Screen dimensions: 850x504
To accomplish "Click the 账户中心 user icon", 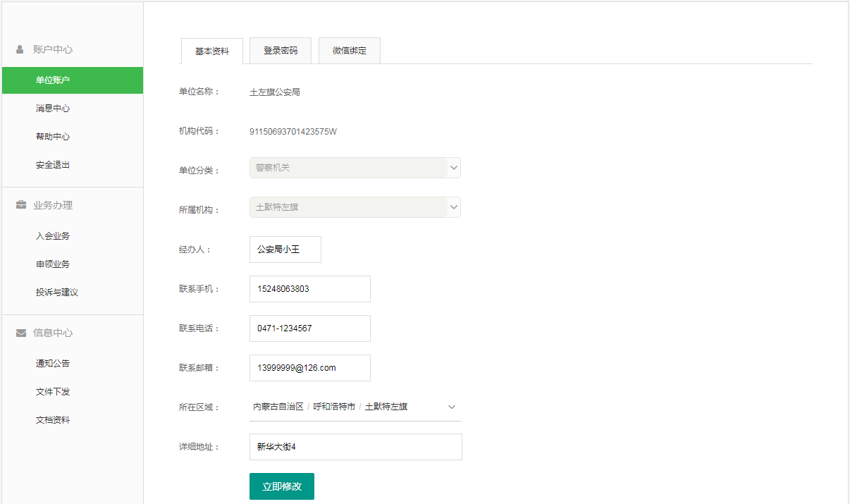I will tap(20, 50).
